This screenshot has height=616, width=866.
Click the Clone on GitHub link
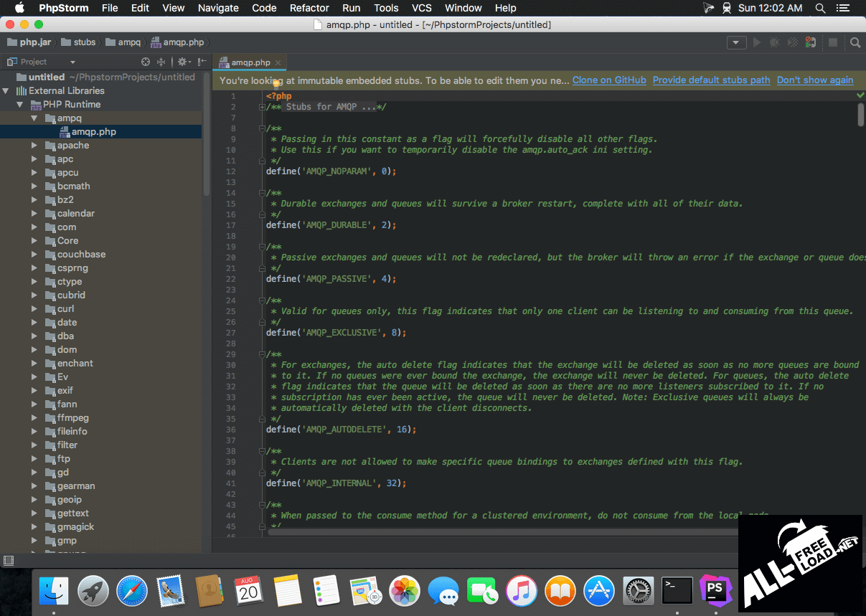click(609, 80)
